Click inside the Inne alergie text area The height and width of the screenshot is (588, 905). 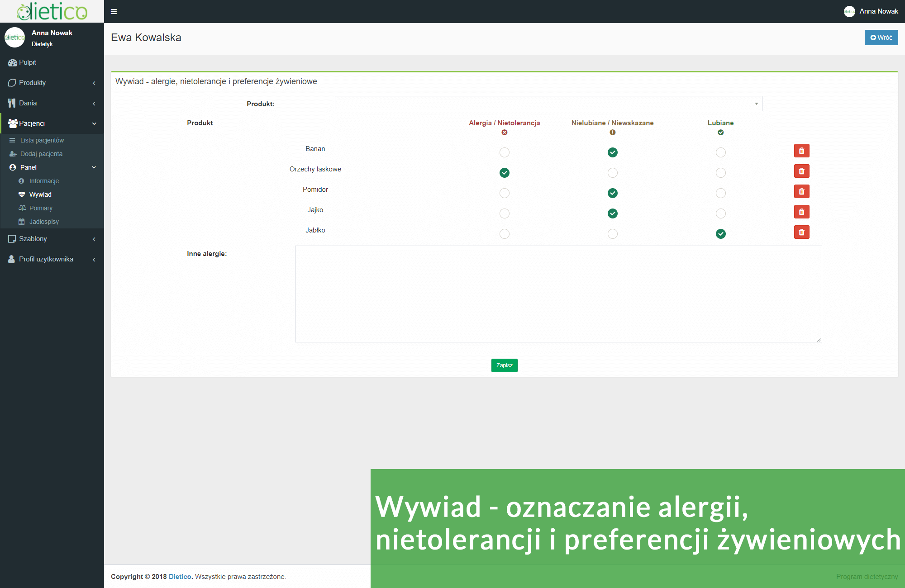coord(558,294)
